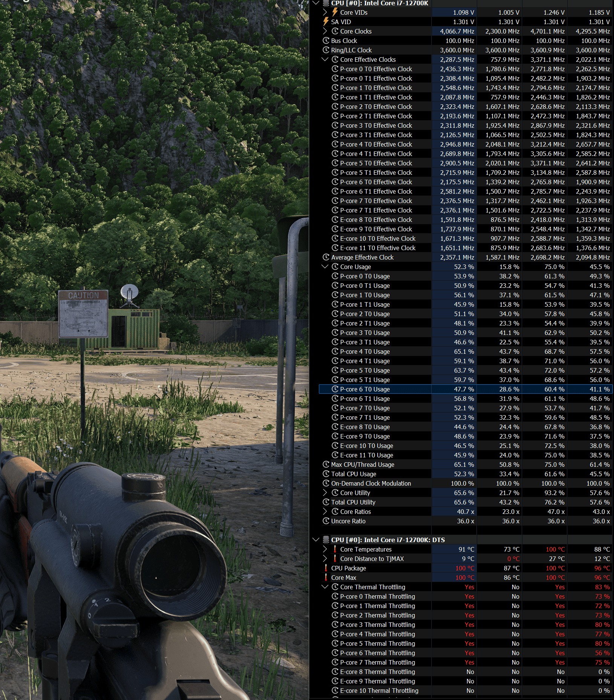Select the P-core 2 T1 Usage row

(x=465, y=323)
